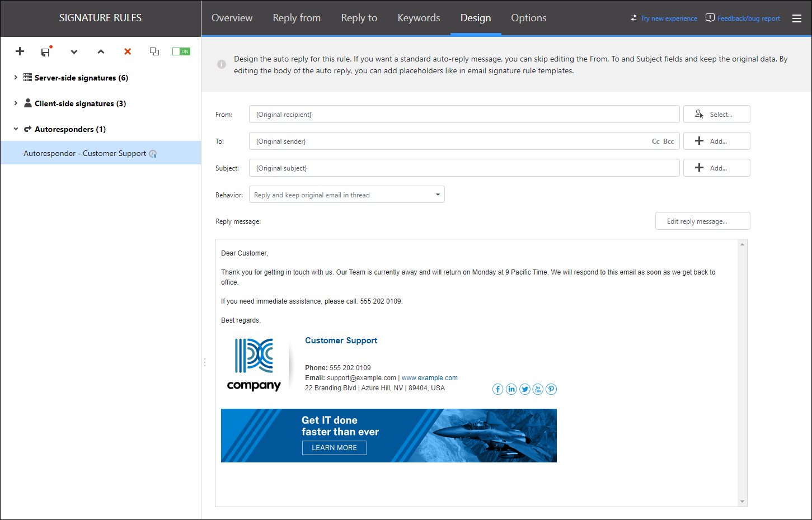This screenshot has width=812, height=520.
Task: Collapse the Autoresponders (1) group
Action: 16,129
